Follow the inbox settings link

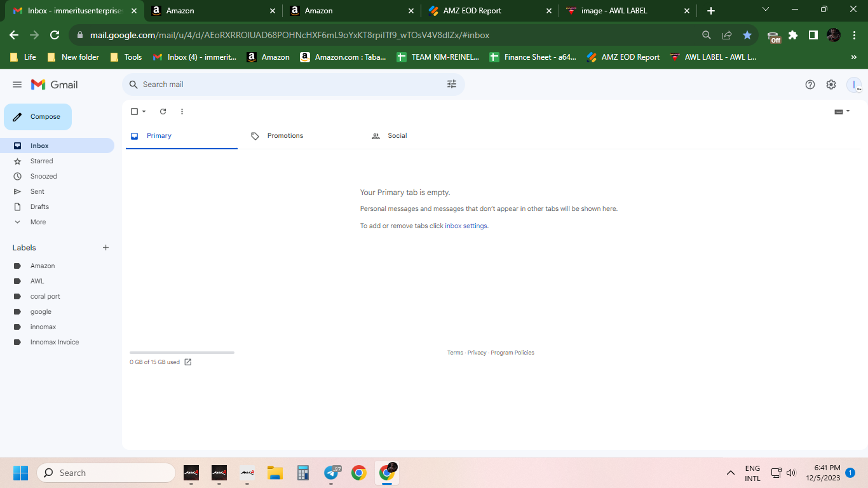[466, 226]
